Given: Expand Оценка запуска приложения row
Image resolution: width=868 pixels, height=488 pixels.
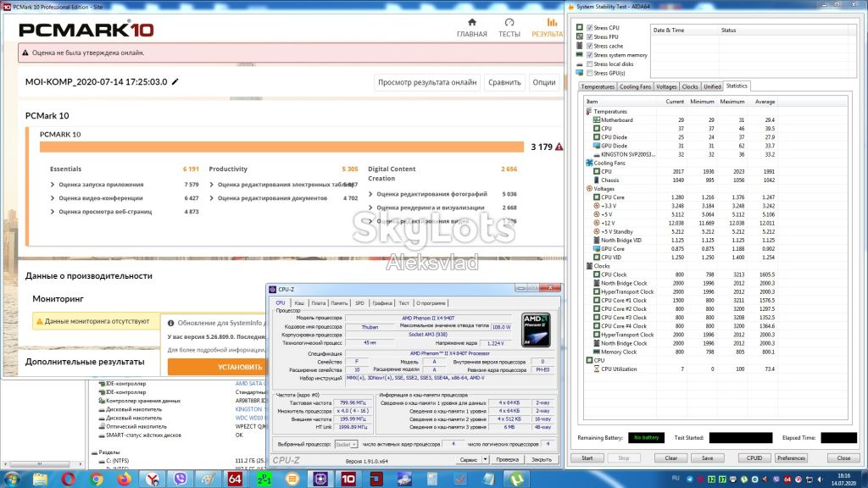Looking at the screenshot, I should pyautogui.click(x=53, y=184).
